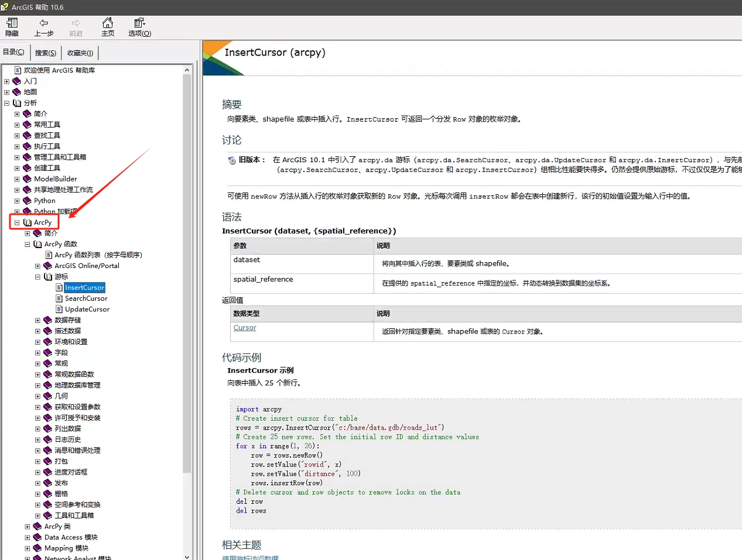The height and width of the screenshot is (560, 742).
Task: Expand the 日志历史 tree node
Action: click(37, 439)
